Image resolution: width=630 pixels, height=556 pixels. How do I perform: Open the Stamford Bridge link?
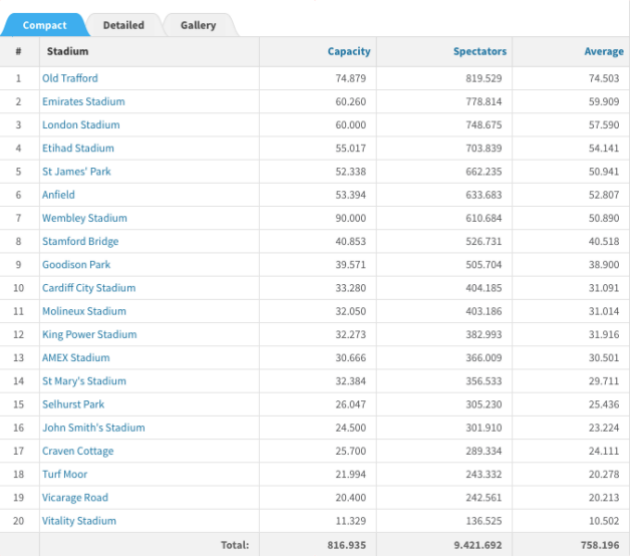80,241
